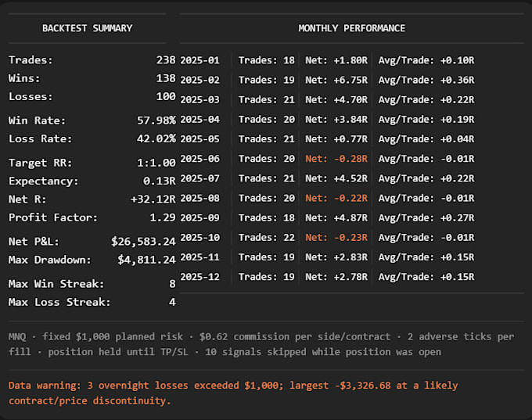Click Net: +4.87R in the September row
Screen dimensions: 532x420
(x=336, y=217)
